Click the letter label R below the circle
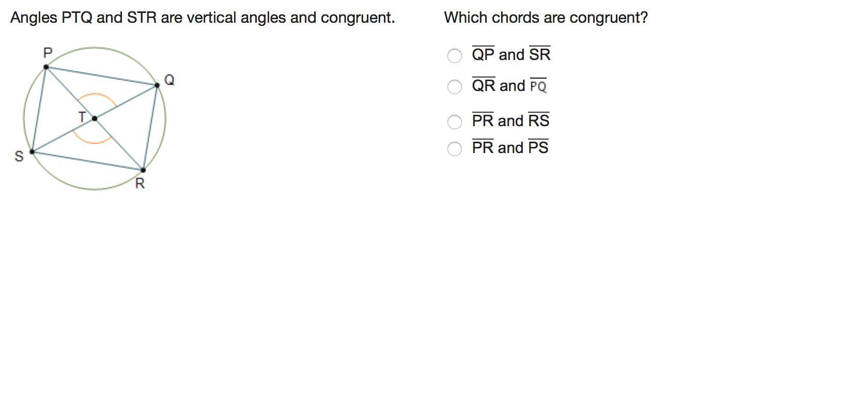The width and height of the screenshot is (868, 393). 139,184
